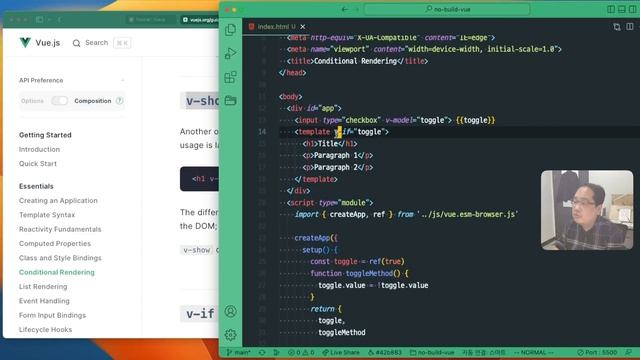Open the project folders icon in activity bar
640x360 pixels.
tap(230, 100)
